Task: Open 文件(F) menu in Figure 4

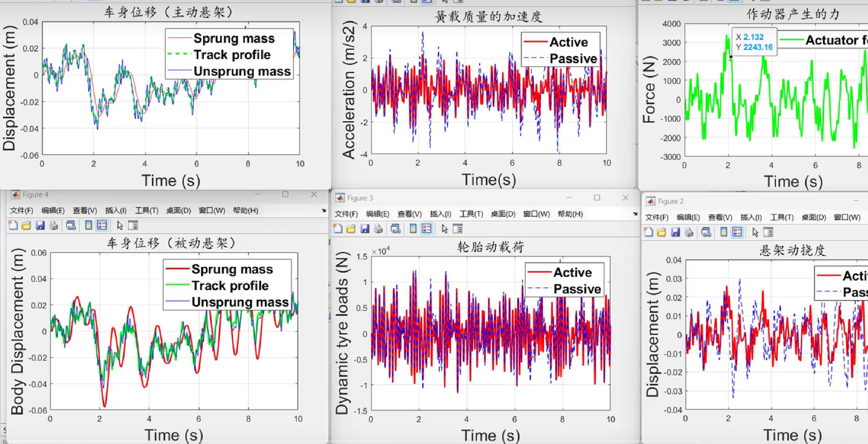Action: [21, 211]
